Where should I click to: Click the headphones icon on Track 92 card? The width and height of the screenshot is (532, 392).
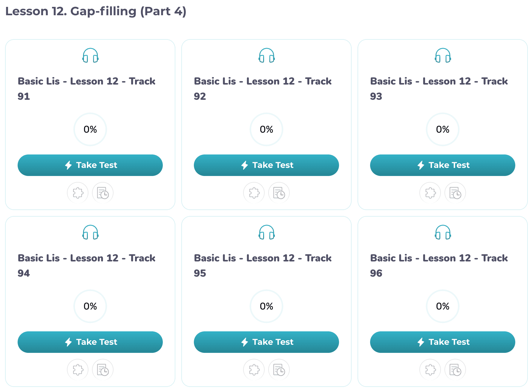[x=266, y=55]
